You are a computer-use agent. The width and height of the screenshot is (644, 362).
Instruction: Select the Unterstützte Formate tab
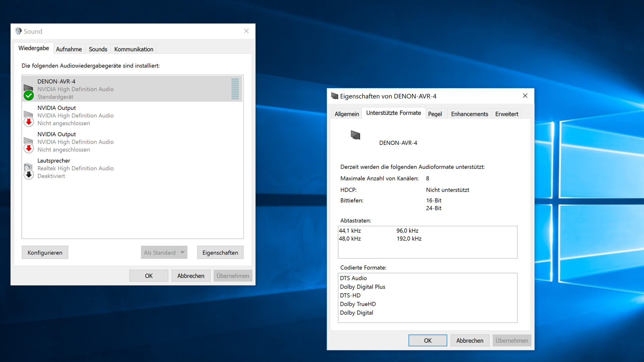393,113
